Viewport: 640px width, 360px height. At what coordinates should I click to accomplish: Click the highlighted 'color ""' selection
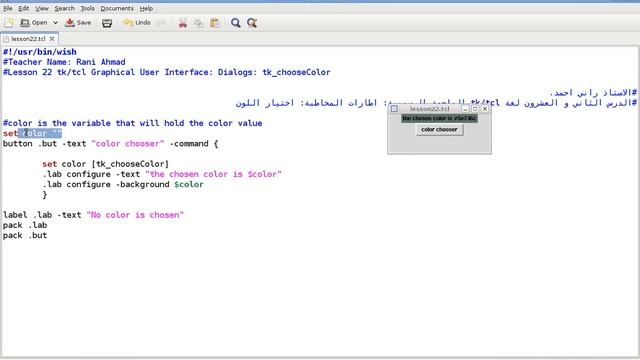[40, 133]
